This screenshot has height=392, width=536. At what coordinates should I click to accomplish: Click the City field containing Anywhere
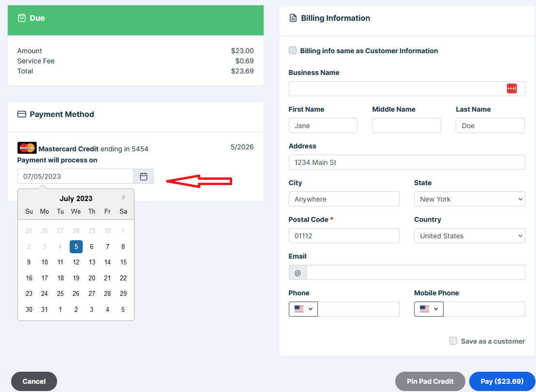click(x=344, y=199)
